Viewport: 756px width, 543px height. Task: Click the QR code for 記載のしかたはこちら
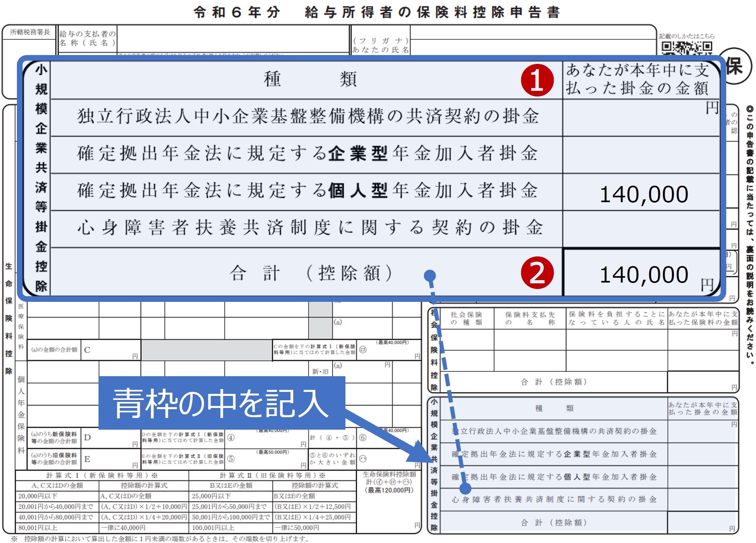point(687,48)
